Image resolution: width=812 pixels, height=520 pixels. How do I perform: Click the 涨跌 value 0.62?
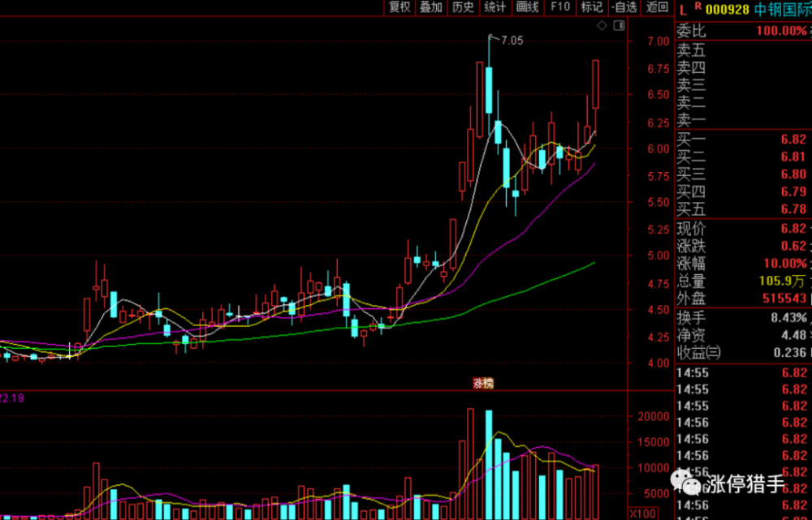coord(794,247)
